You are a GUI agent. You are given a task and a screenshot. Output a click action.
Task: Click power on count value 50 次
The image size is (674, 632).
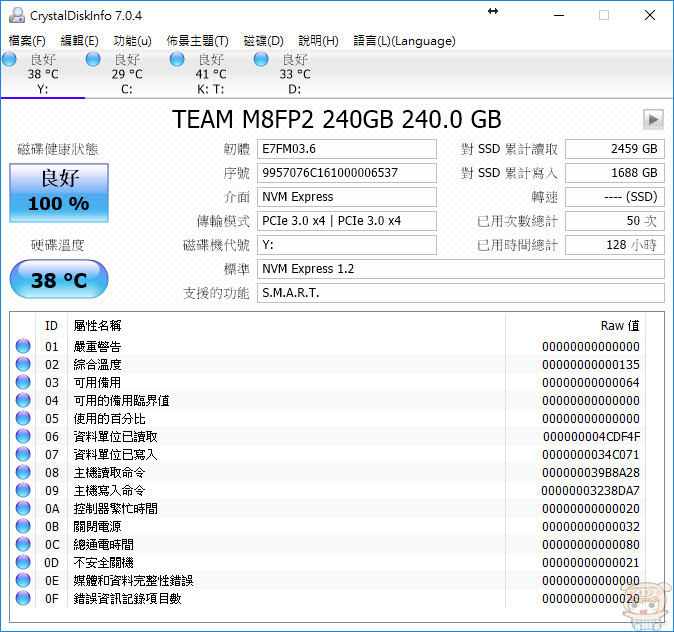tap(615, 221)
